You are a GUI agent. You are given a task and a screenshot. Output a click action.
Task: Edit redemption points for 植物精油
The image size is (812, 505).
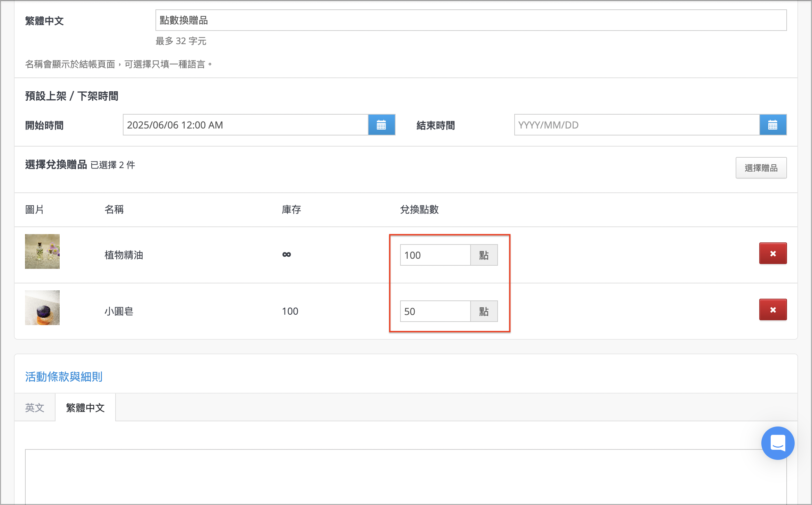point(435,255)
